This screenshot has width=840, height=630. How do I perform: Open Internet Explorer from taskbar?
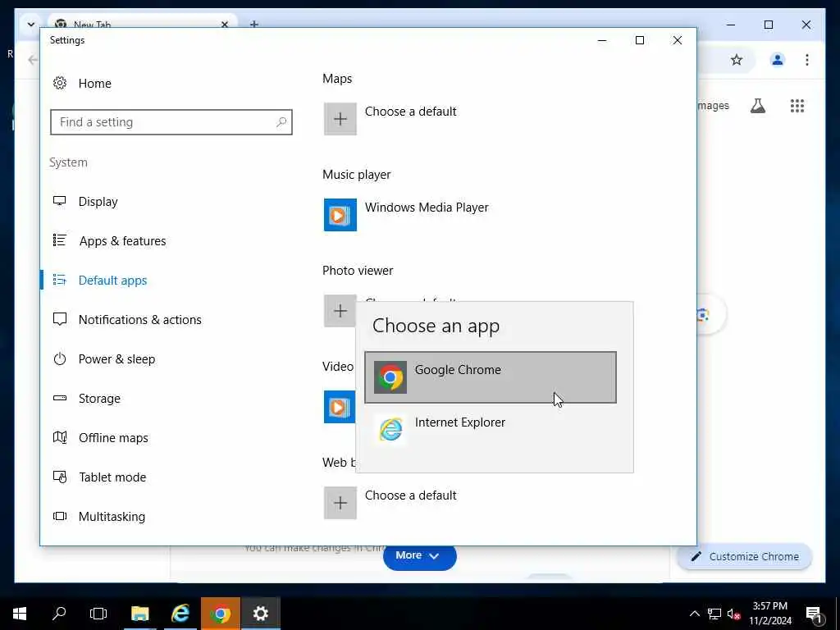coord(180,614)
